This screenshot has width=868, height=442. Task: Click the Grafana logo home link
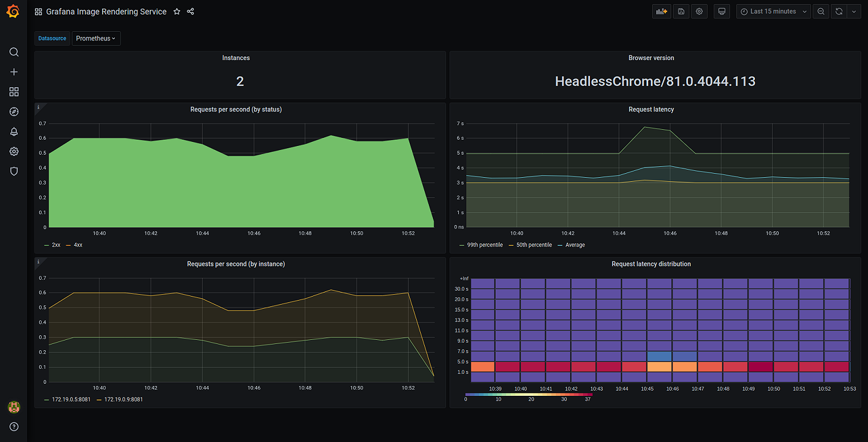[x=13, y=12]
